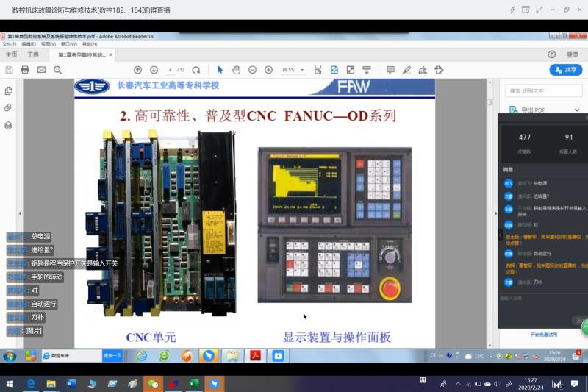This screenshot has height=392, width=588.
Task: Open WeChat from the taskbar
Action: 153,384
